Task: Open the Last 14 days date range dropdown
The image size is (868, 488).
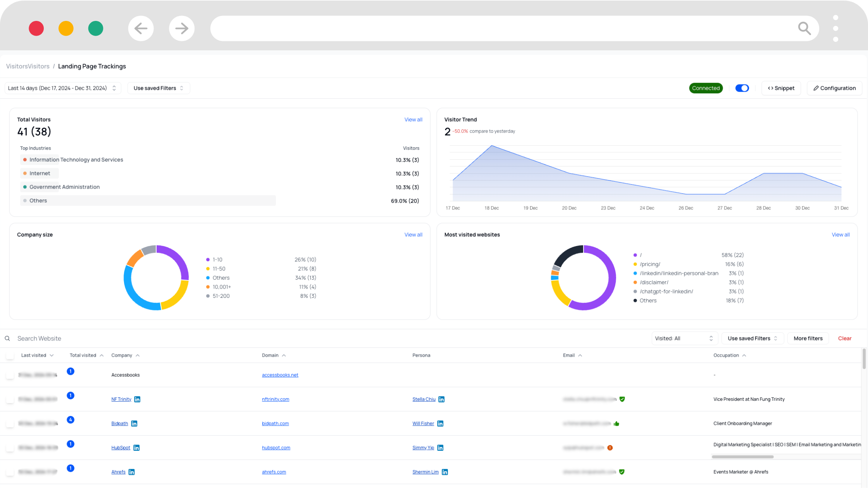Action: point(63,88)
